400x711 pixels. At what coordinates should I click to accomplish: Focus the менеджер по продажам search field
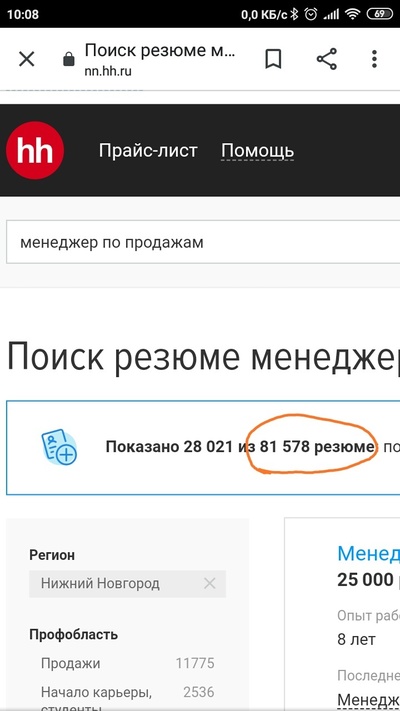coord(203,243)
